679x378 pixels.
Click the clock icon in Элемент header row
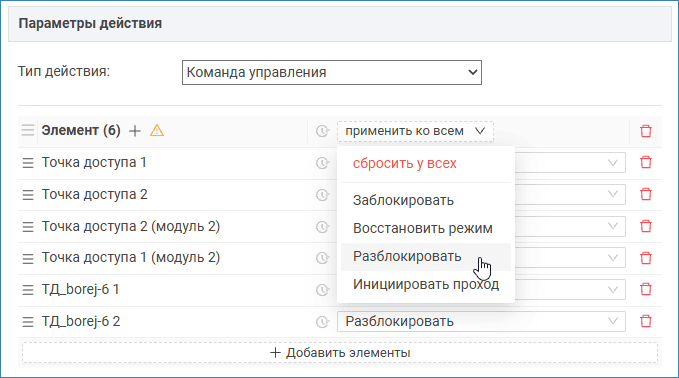point(322,131)
